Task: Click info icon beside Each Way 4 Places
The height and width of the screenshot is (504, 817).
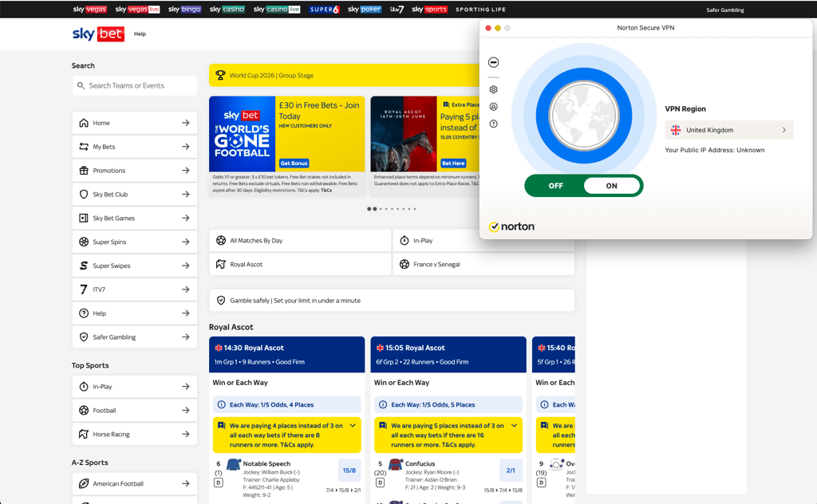Action: tap(221, 404)
